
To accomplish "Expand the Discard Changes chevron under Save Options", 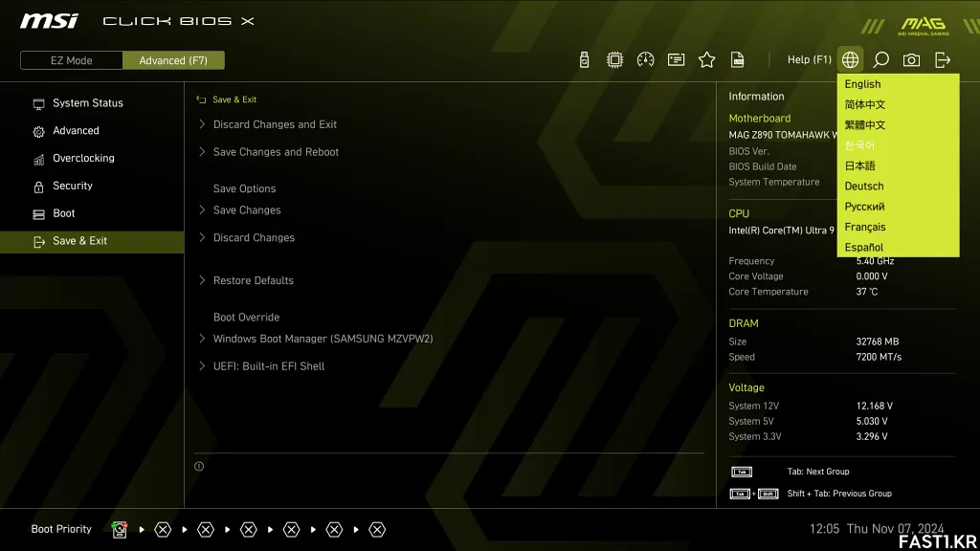I will click(202, 237).
